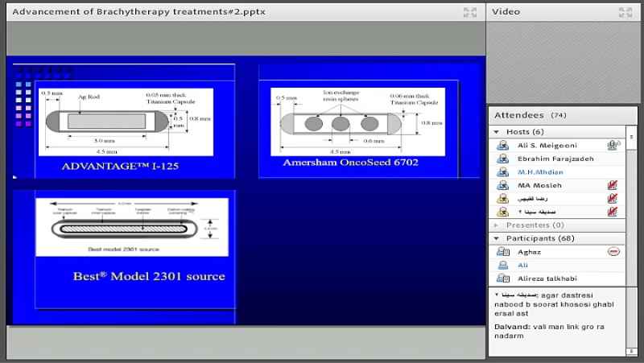Image resolution: width=644 pixels, height=363 pixels.
Task: Click the participant avatar icon next to Aghaz
Action: (x=502, y=252)
